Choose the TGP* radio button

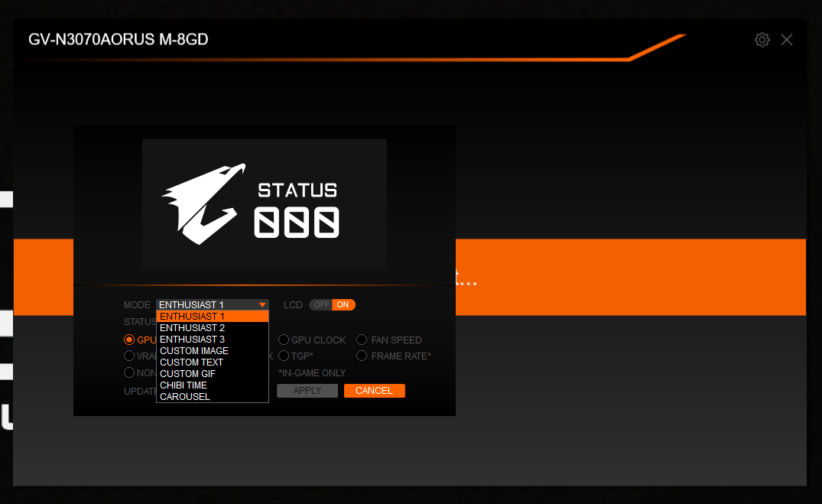click(x=284, y=356)
